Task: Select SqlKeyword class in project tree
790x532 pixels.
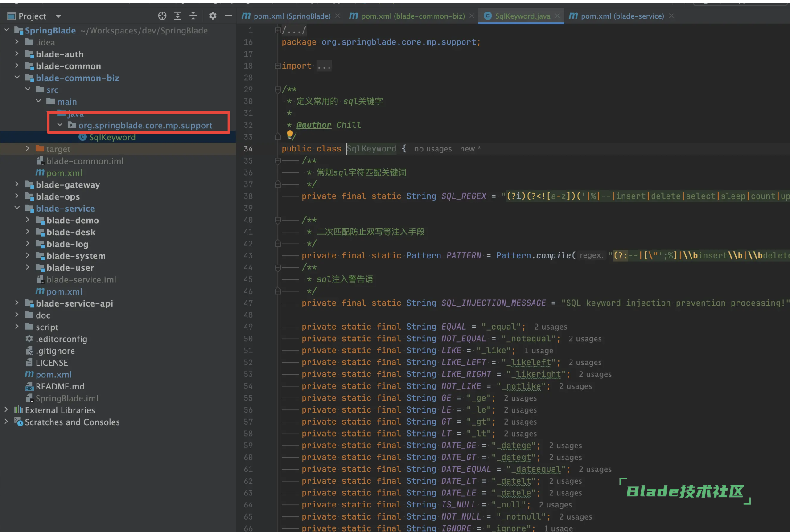Action: pos(112,137)
